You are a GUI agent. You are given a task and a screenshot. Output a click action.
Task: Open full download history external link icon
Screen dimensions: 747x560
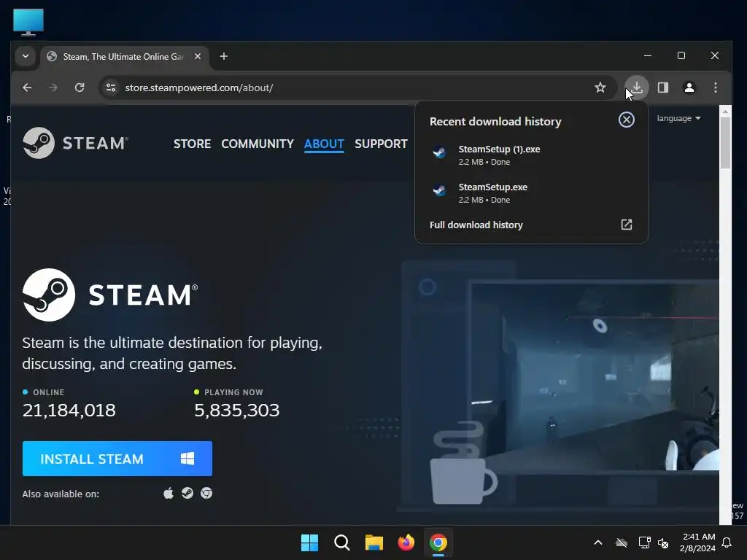[x=627, y=225]
